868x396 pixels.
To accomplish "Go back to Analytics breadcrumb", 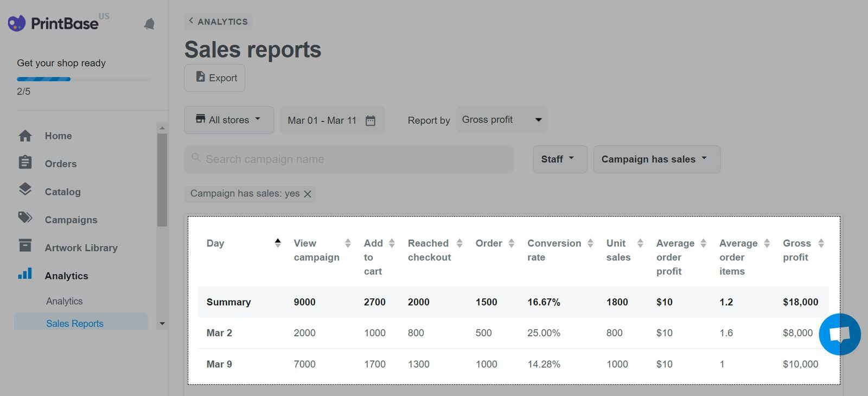I will (218, 22).
